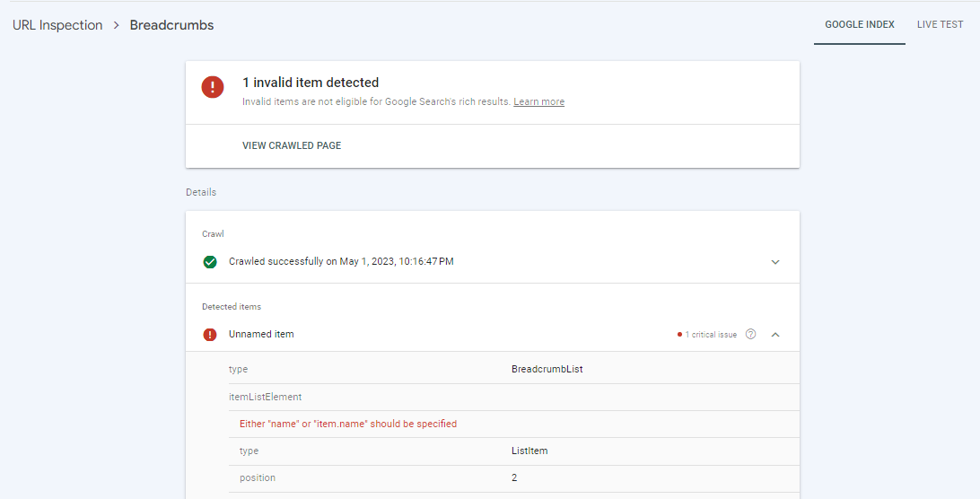The height and width of the screenshot is (499, 980).
Task: Open the Learn more link
Action: click(x=538, y=101)
